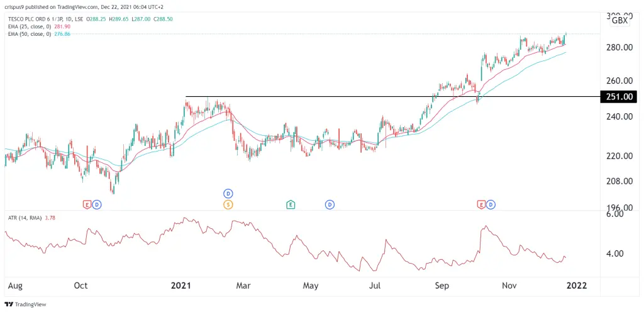The image size is (644, 312).
Task: Click the Sep label on the time axis
Action: pyautogui.click(x=443, y=286)
